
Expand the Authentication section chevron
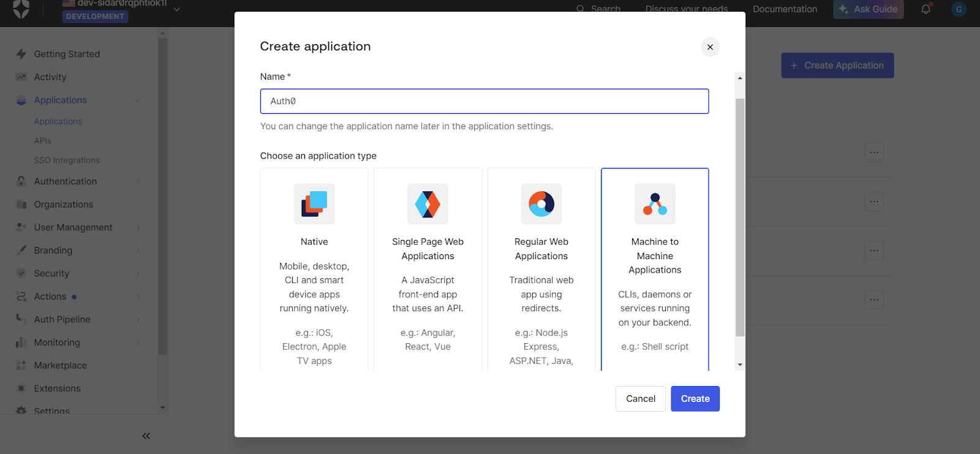(138, 181)
